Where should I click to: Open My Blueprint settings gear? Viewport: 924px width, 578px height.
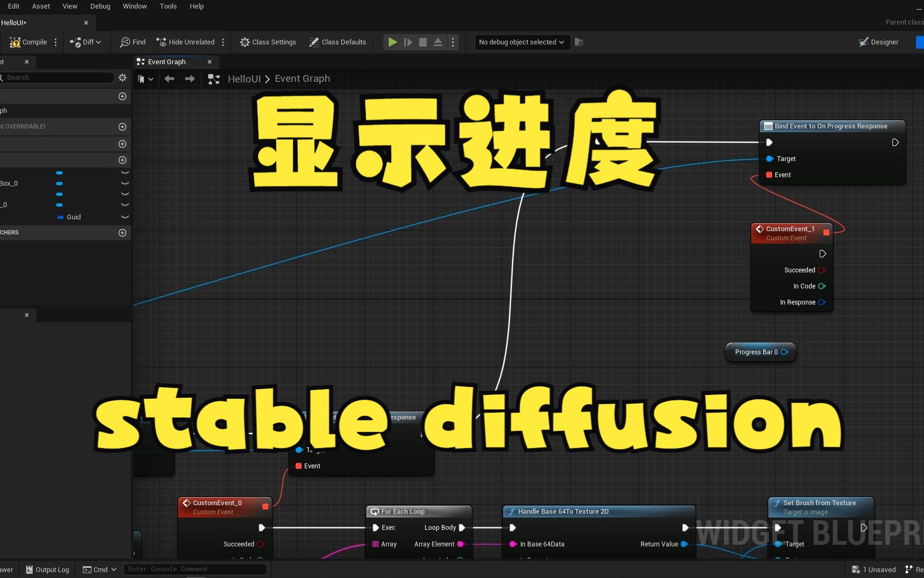coord(122,78)
